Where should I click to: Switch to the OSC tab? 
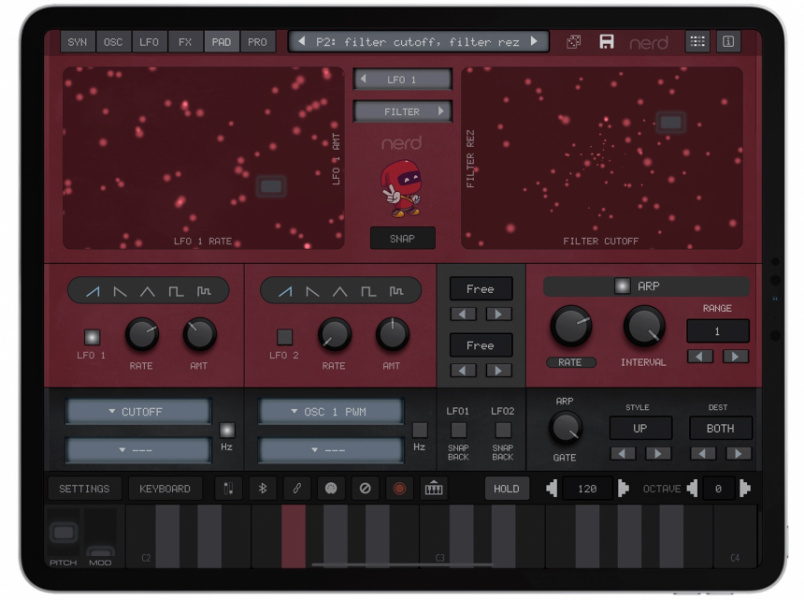point(112,41)
